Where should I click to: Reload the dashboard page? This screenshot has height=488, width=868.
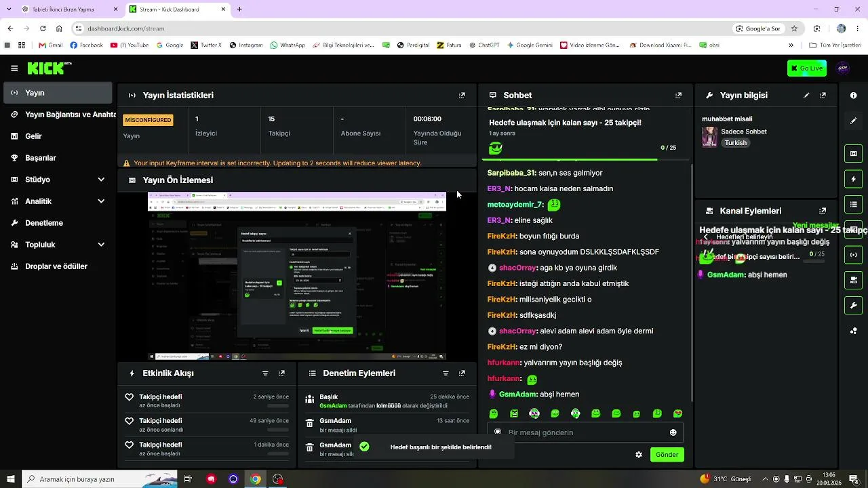pyautogui.click(x=43, y=28)
